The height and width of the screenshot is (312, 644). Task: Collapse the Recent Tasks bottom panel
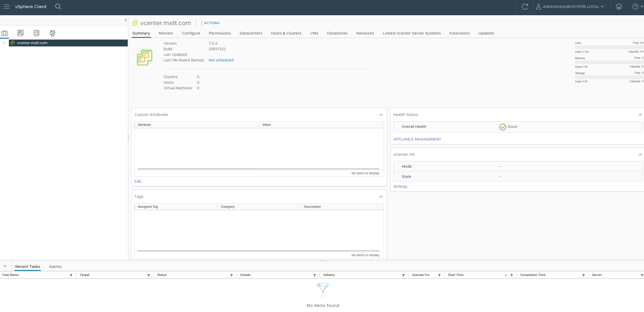(5, 266)
